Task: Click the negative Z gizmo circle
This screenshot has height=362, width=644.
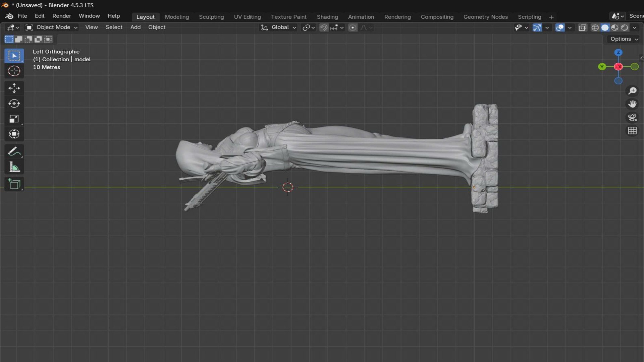Action: (618, 81)
